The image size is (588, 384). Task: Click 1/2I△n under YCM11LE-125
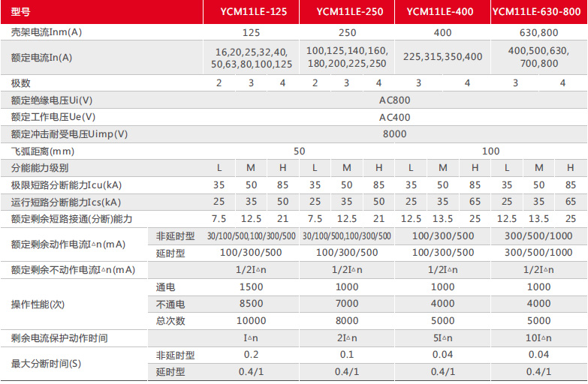pyautogui.click(x=252, y=270)
